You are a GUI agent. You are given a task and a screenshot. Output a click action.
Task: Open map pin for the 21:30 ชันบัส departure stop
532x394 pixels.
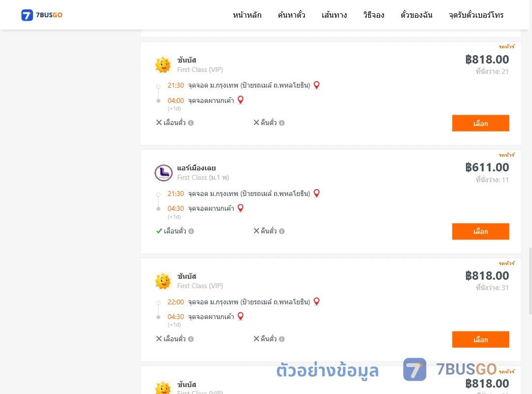pyautogui.click(x=317, y=85)
